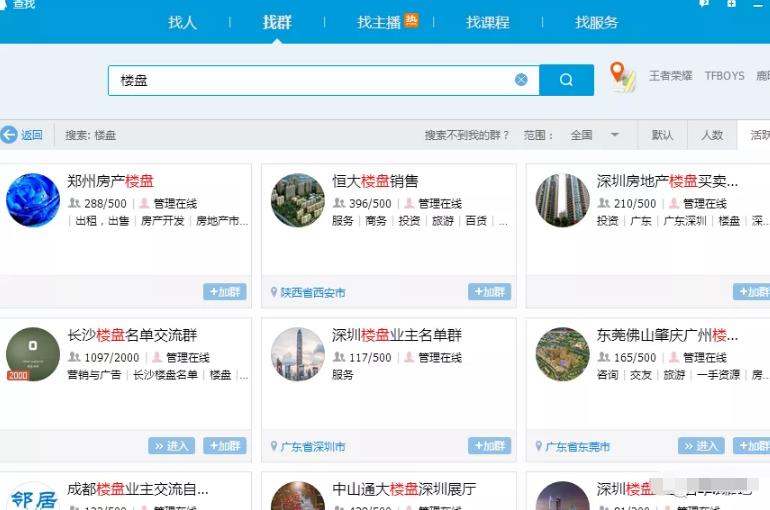Image resolution: width=770 pixels, height=510 pixels.
Task: Click the magnifier search button
Action: click(x=566, y=80)
